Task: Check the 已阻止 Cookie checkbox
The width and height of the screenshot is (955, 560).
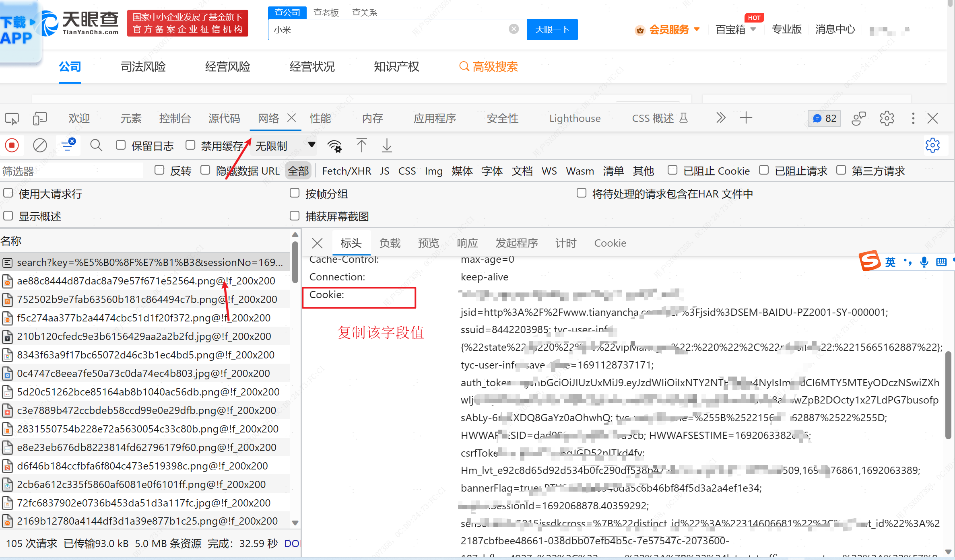Action: 672,170
